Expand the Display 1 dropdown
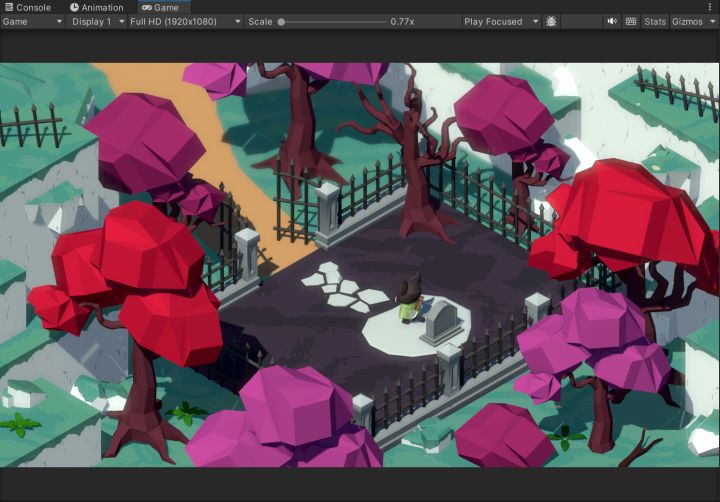Screen dimensions: 720x502 (x=97, y=22)
